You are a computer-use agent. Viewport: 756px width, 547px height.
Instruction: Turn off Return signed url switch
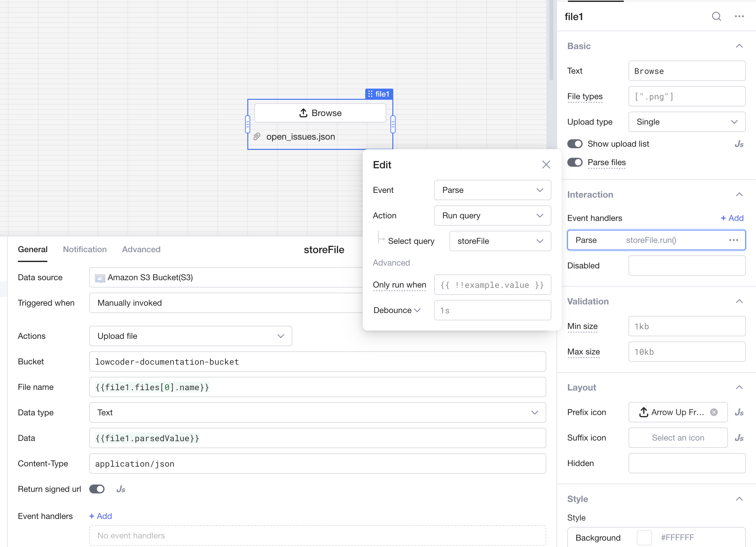pos(97,489)
